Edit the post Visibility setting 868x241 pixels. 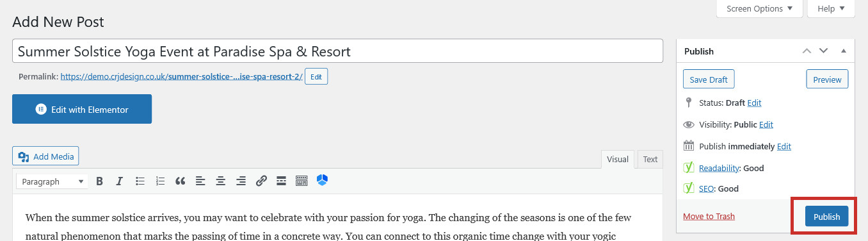click(x=766, y=124)
